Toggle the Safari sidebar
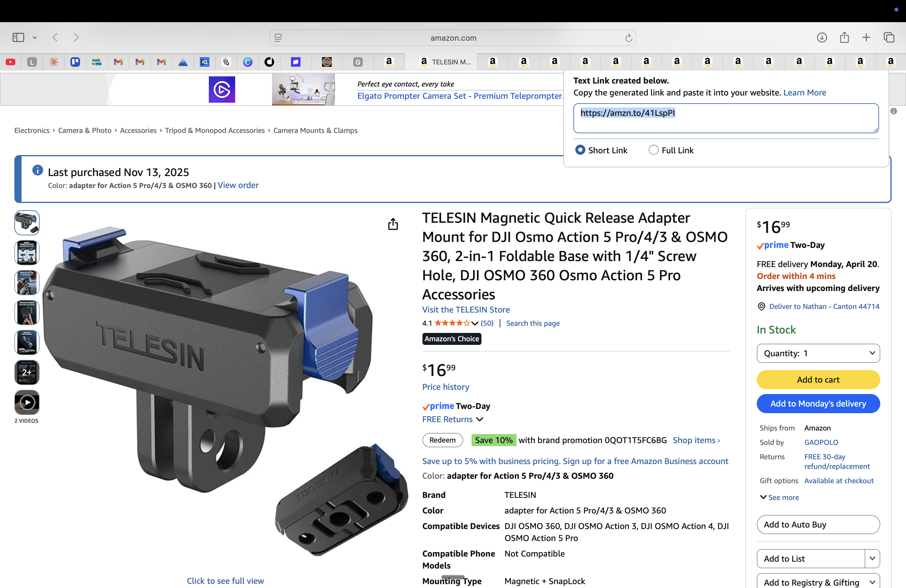The width and height of the screenshot is (906, 588). (18, 37)
